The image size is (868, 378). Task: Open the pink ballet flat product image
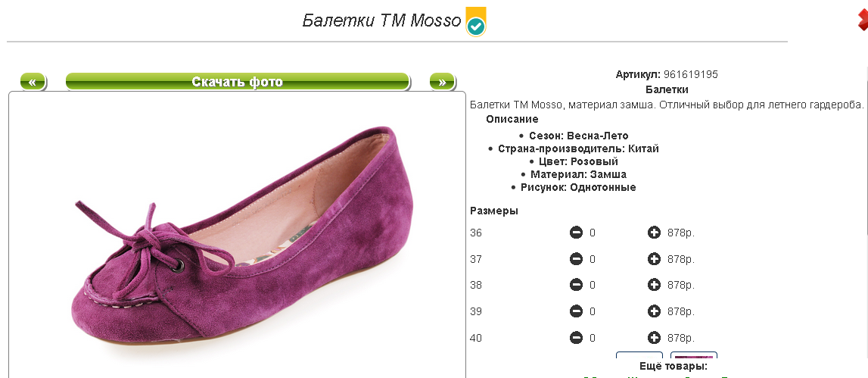pyautogui.click(x=237, y=242)
